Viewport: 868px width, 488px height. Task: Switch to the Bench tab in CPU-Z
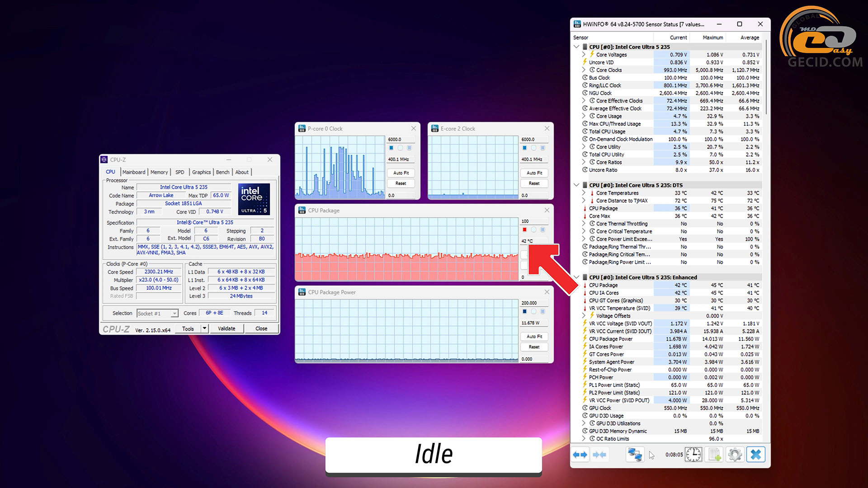(222, 172)
